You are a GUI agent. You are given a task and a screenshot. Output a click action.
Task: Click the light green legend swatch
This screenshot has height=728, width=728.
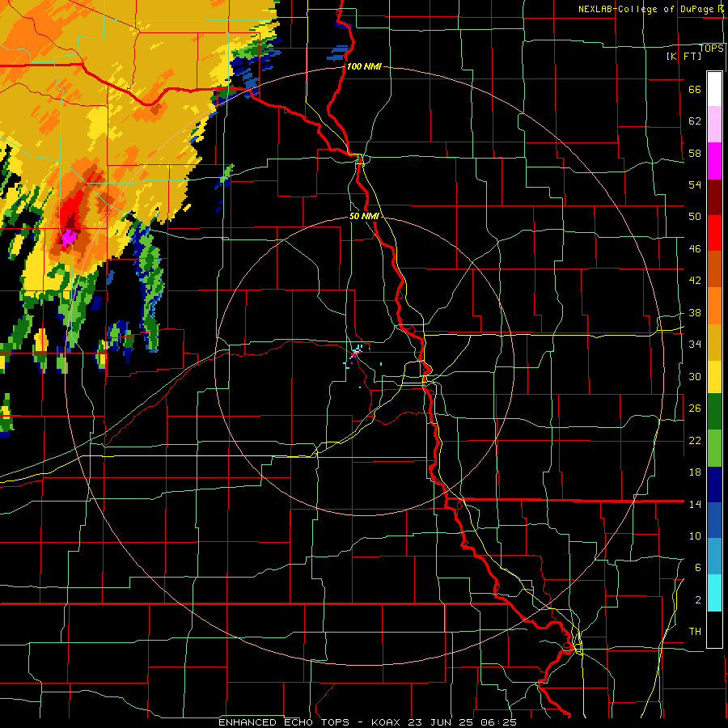(x=714, y=447)
